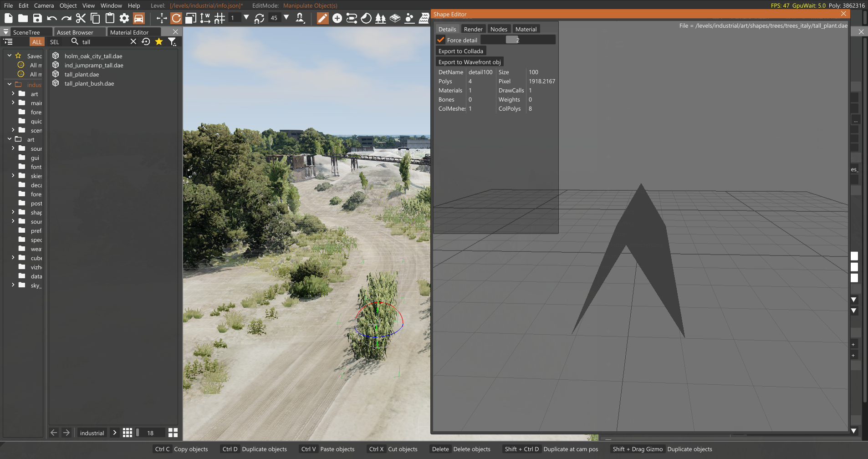Open the Forest editor trees icon
868x459 pixels.
click(381, 18)
